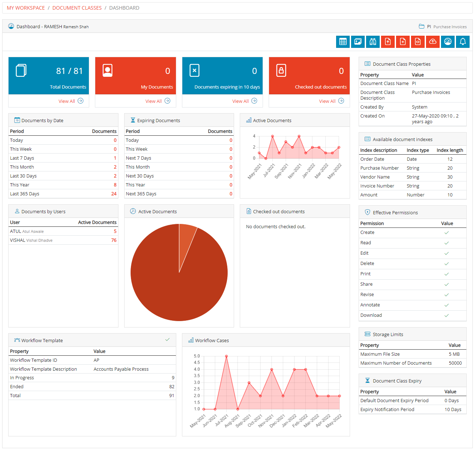Open the cloud upload function
The width and height of the screenshot is (476, 455).
point(433,42)
